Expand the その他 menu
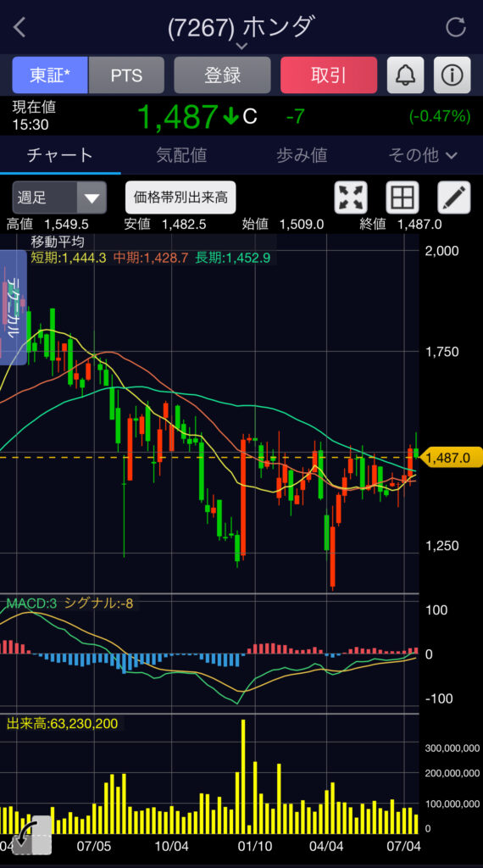This screenshot has width=483, height=868. tap(423, 156)
